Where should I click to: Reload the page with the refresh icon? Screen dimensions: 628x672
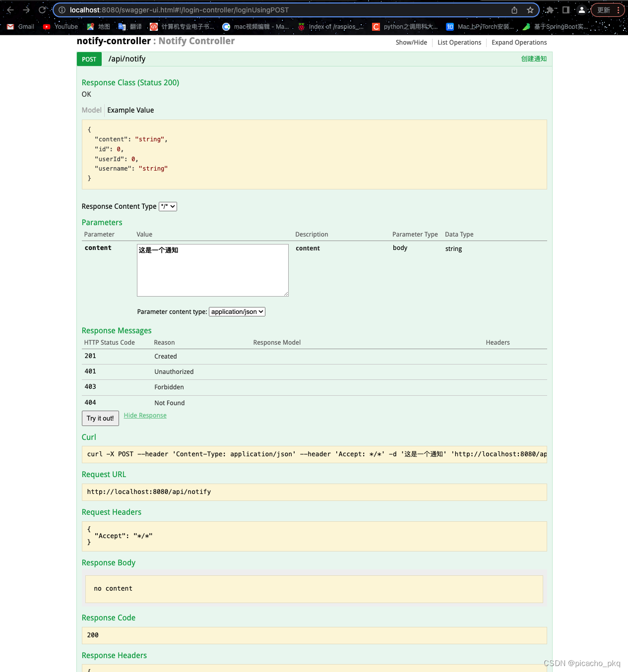pyautogui.click(x=42, y=10)
